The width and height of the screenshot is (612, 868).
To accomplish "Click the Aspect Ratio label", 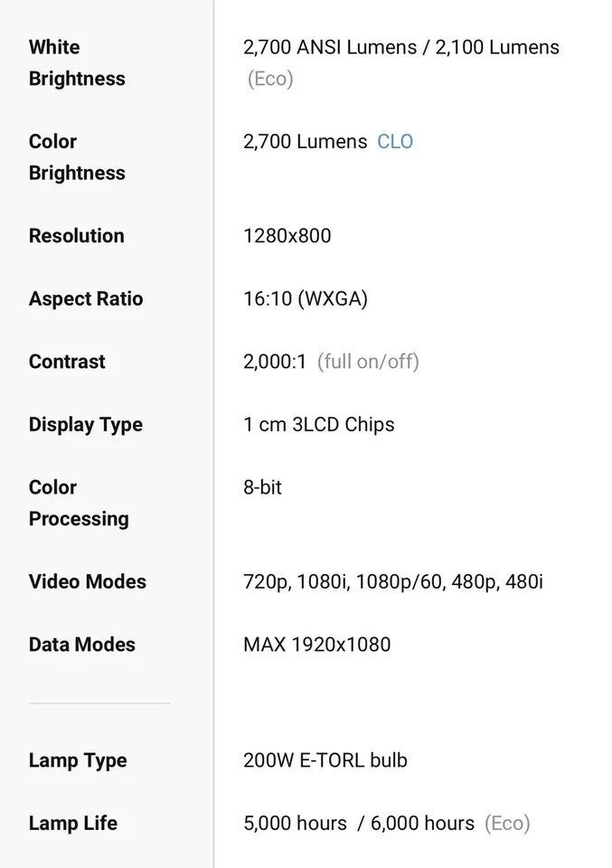I will 85,299.
